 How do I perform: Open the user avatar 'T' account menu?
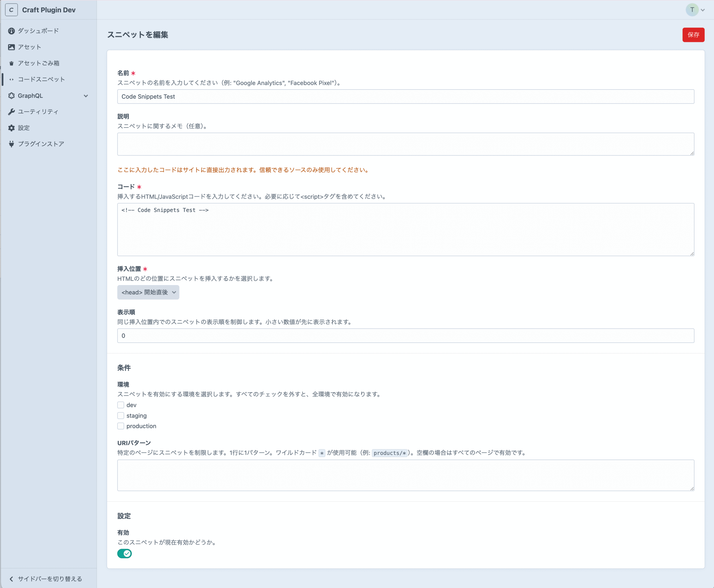click(x=692, y=10)
